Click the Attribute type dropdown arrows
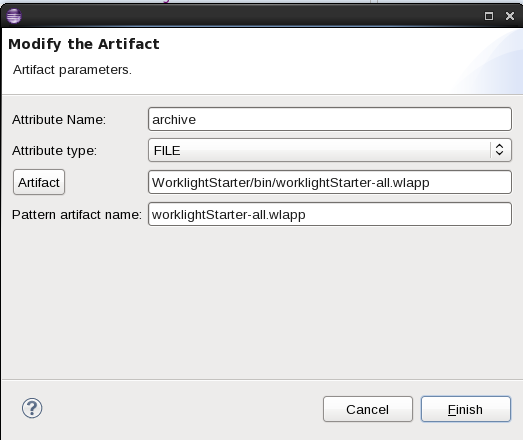The image size is (523, 440). click(x=499, y=150)
